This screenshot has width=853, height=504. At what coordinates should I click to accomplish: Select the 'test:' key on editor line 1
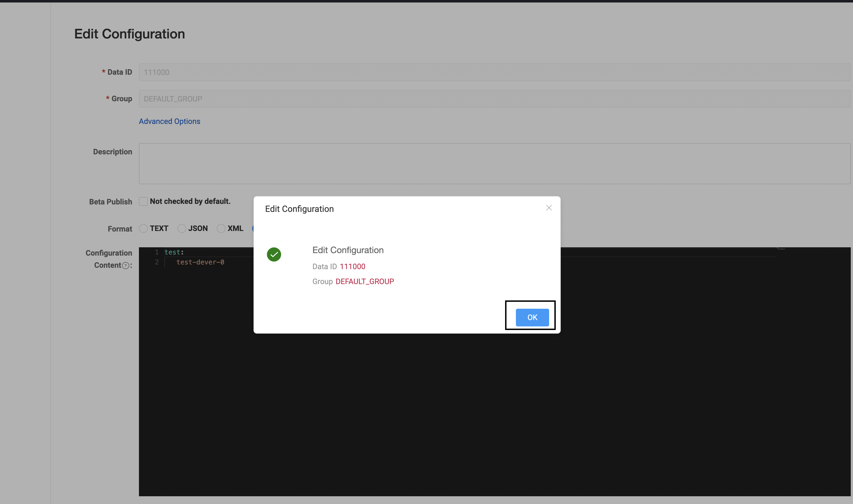[x=174, y=252]
